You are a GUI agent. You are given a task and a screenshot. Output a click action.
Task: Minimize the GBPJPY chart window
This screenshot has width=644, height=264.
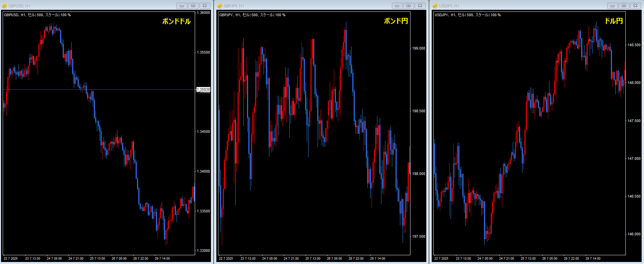(397, 6)
